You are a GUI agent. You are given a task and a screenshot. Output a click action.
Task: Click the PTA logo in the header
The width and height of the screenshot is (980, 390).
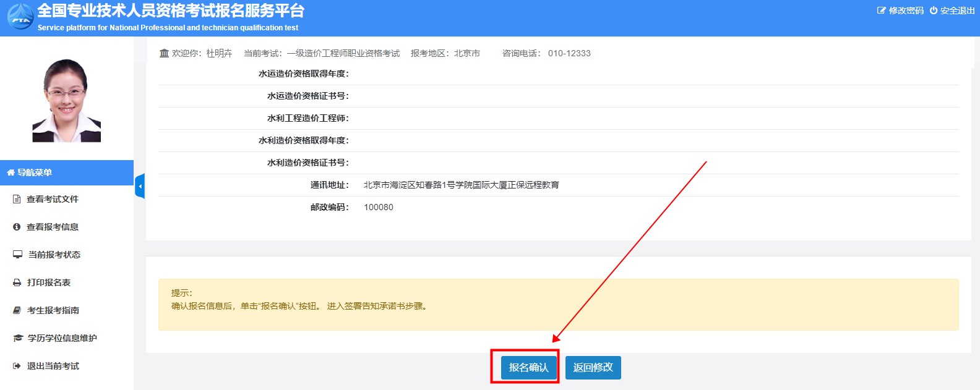[20, 17]
